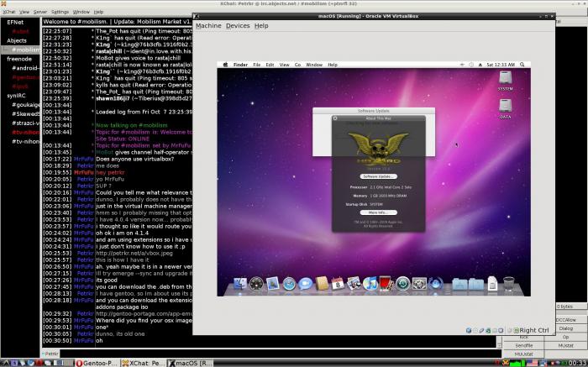
Task: Open the document stack in the dock
Action: click(x=492, y=284)
